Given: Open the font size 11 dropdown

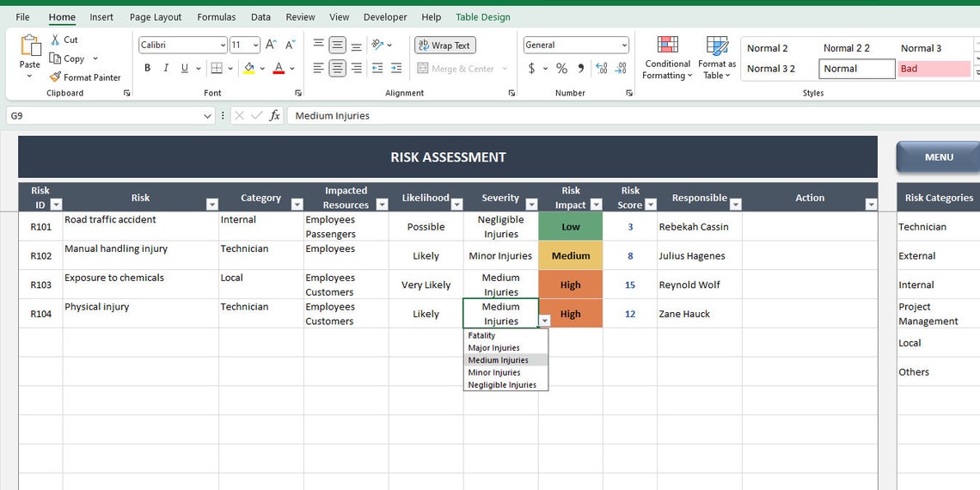Looking at the screenshot, I should [255, 45].
